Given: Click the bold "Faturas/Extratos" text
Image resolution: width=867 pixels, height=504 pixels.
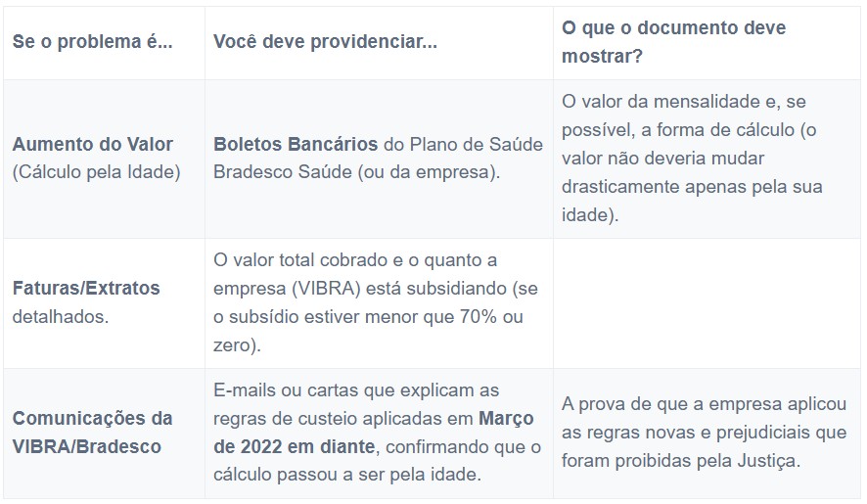Looking at the screenshot, I should (86, 288).
